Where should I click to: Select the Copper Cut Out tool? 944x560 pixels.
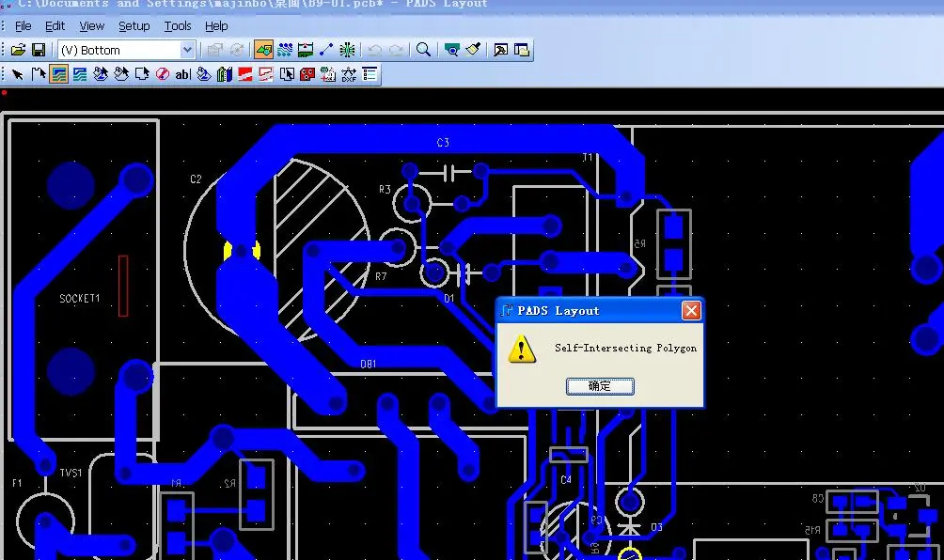click(80, 74)
